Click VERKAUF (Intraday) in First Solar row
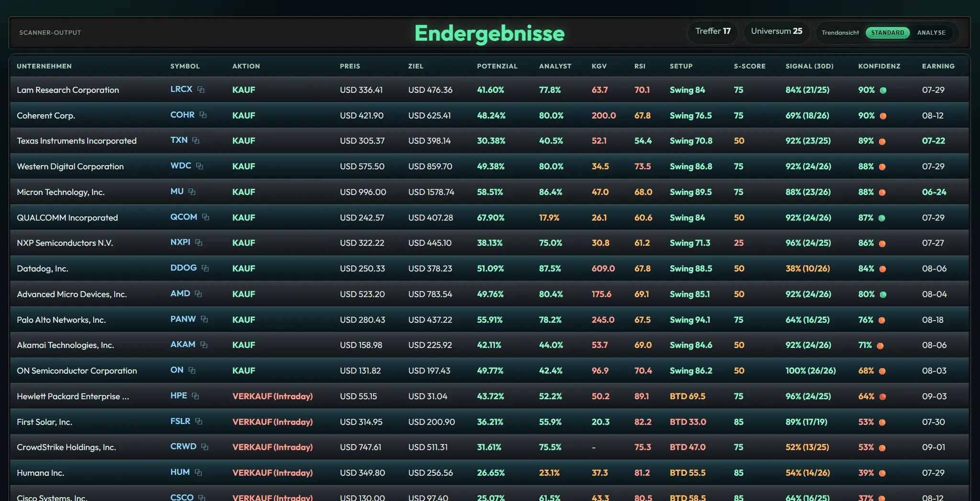Screen dimensions: 980x501 pyautogui.click(x=272, y=422)
